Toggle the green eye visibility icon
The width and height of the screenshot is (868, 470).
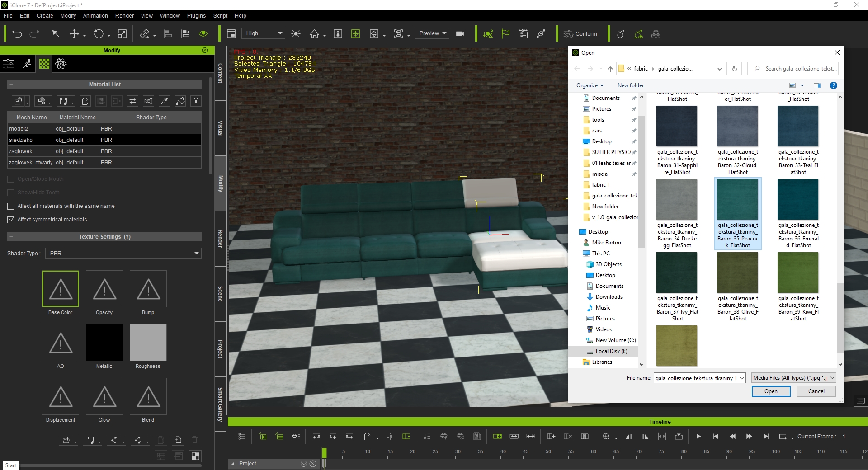(x=203, y=34)
